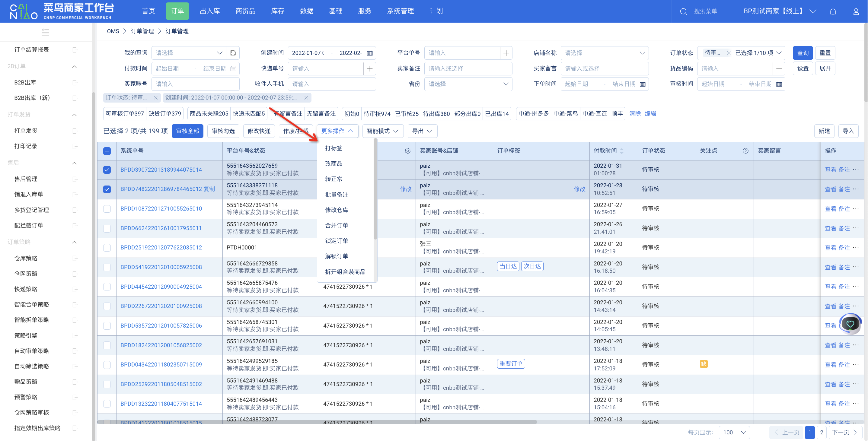Remove the 订单状态 filter chip
The height and width of the screenshot is (441, 868).
point(156,98)
